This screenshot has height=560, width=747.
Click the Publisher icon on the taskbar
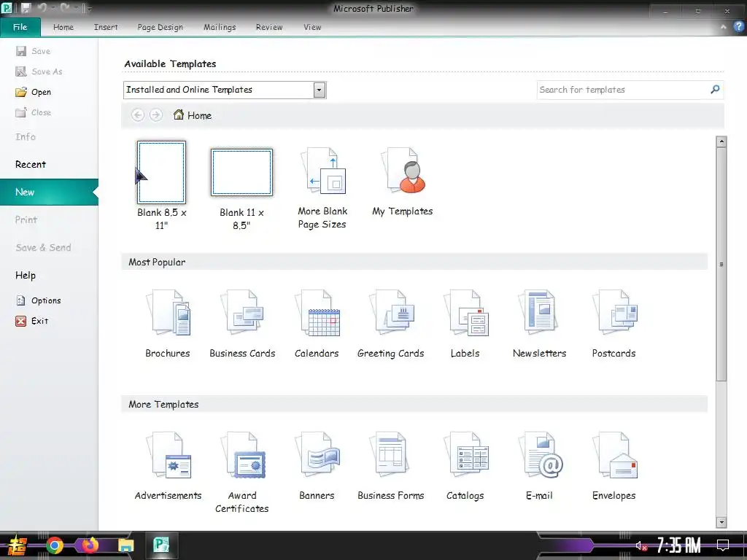click(161, 545)
